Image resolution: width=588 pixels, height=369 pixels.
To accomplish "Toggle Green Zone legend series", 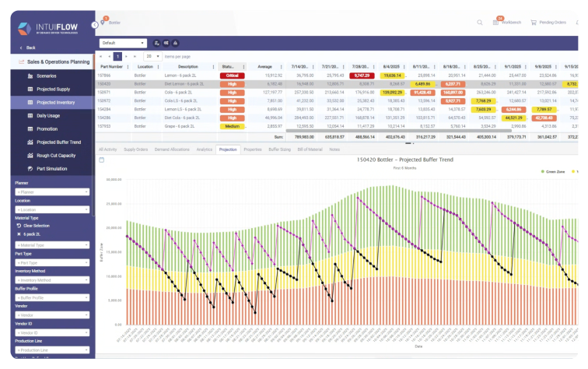I will click(553, 171).
